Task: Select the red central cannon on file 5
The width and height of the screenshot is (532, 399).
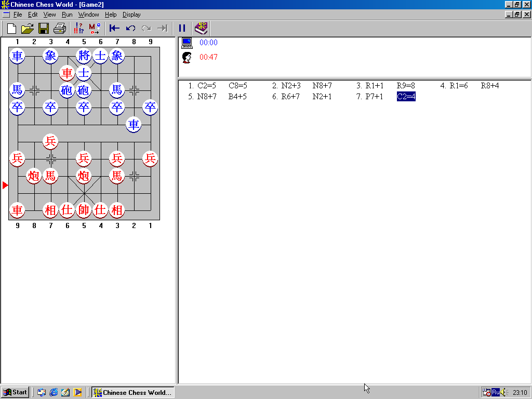Action: (84, 176)
